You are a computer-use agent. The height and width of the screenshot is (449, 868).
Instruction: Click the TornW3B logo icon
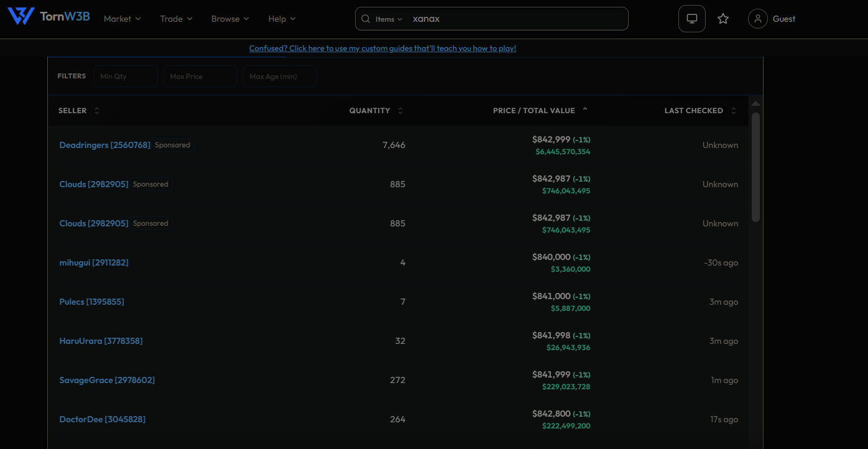click(21, 16)
